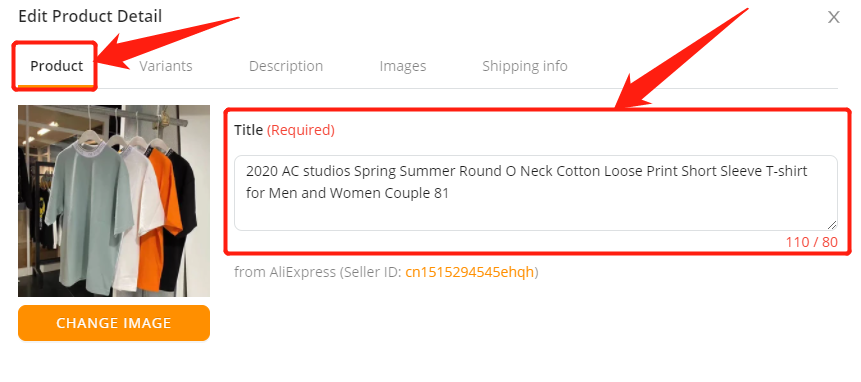Click the red arrow pointing at Title box
The height and width of the screenshot is (382, 861).
point(681,58)
